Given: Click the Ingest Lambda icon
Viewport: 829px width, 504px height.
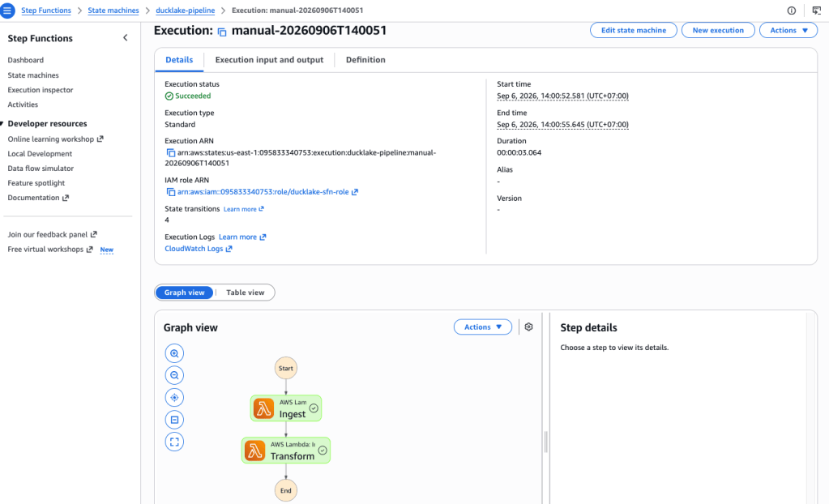Looking at the screenshot, I should coord(263,409).
